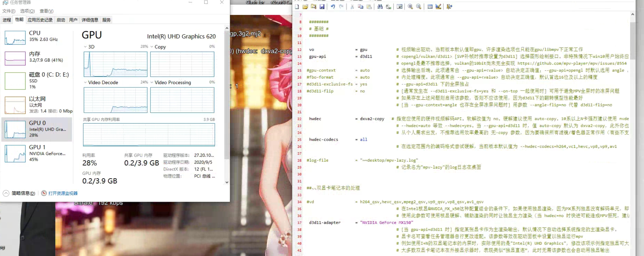The image size is (644, 256).
Task: Open a file using the folder icon
Action: pyautogui.click(x=305, y=7)
